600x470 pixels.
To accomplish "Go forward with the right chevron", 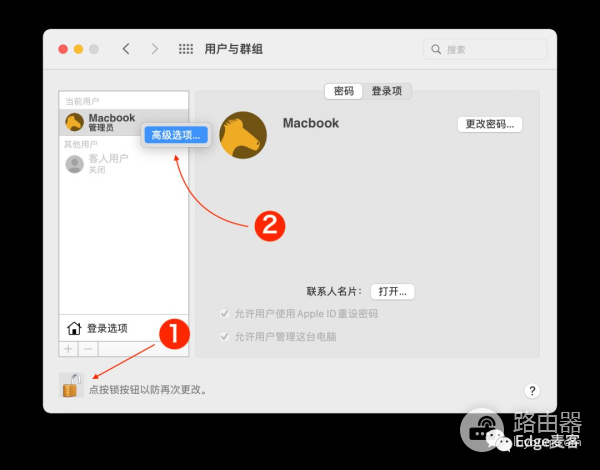I will pos(155,49).
